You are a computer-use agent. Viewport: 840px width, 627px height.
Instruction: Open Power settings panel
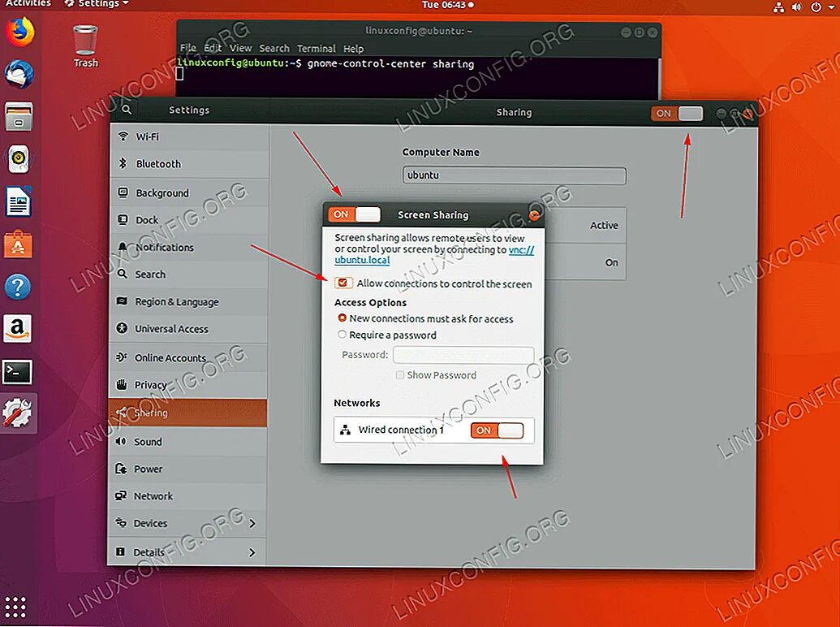tap(187, 469)
